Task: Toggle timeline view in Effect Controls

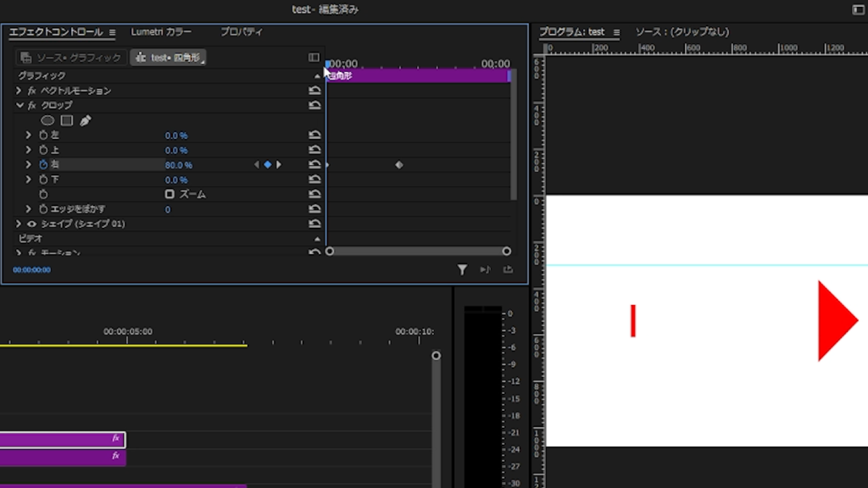Action: point(314,58)
